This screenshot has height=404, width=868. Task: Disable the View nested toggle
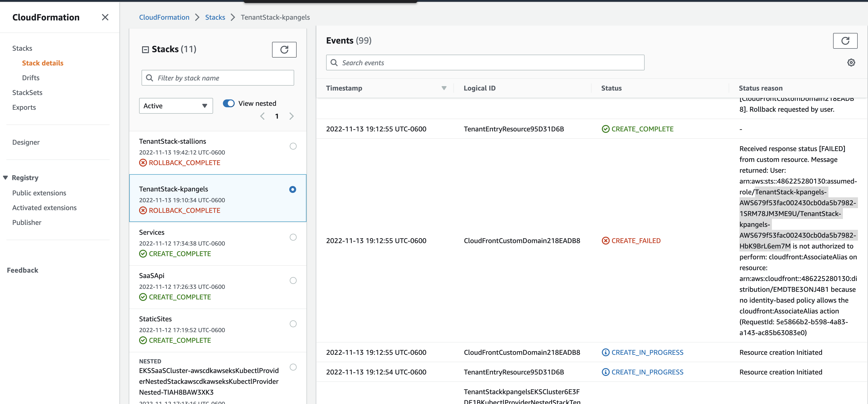click(x=229, y=103)
